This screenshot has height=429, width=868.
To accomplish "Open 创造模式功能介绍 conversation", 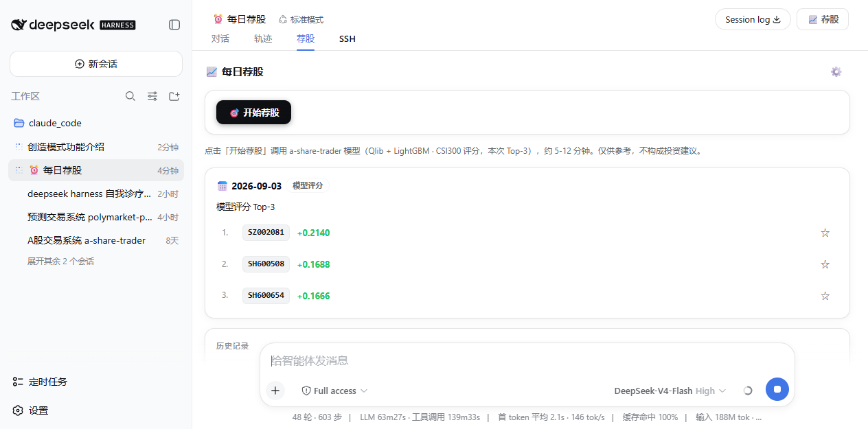I will coord(96,147).
